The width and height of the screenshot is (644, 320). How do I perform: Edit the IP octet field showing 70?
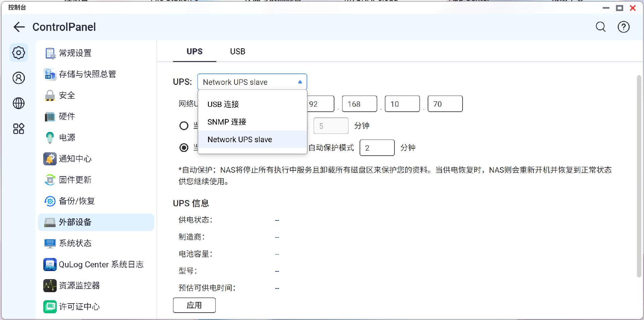coord(445,104)
